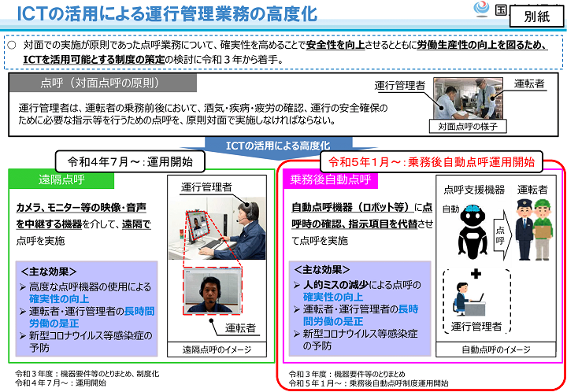
Task: Click the ＜主な効果＞ heading in the remote roll call box
Action: pos(49,271)
